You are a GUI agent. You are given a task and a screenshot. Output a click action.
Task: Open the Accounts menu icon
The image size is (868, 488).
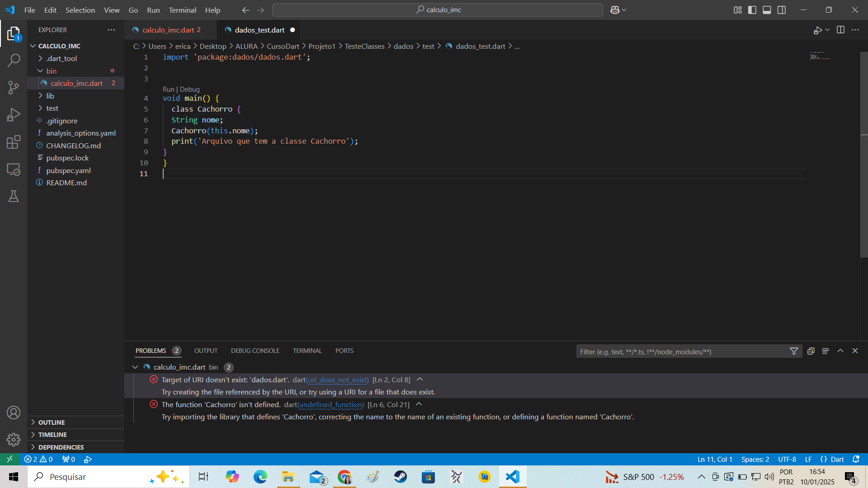pos(14,413)
